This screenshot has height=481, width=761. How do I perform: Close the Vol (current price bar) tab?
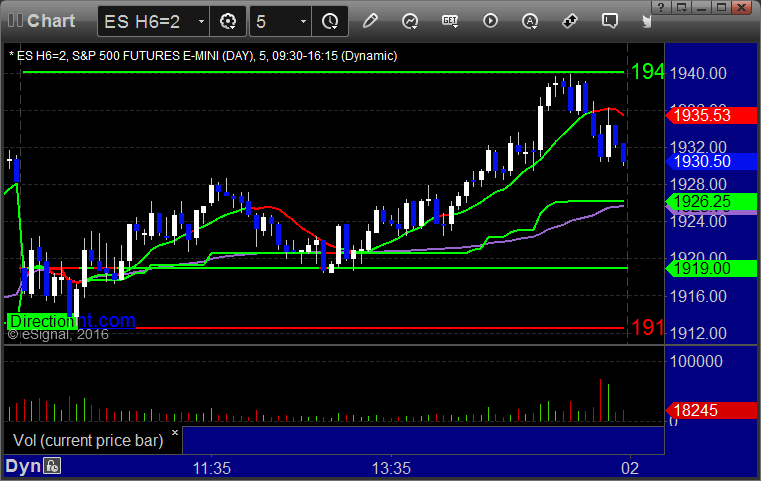coord(174,434)
